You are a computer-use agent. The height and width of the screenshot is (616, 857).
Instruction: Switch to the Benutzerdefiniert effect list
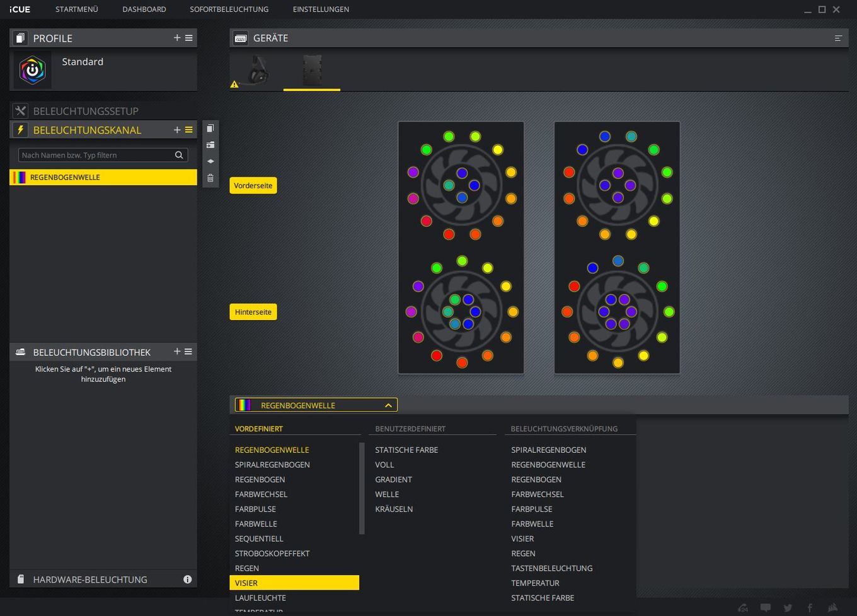(x=410, y=428)
